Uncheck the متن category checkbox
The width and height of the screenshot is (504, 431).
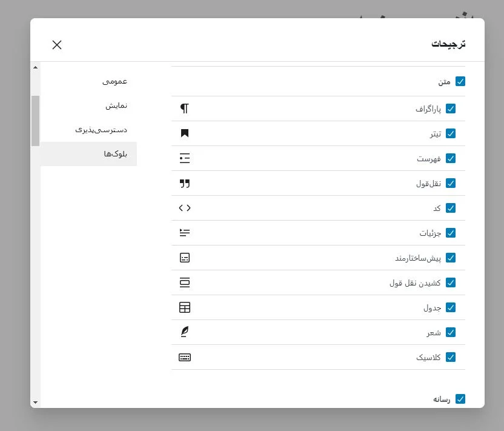pos(460,81)
